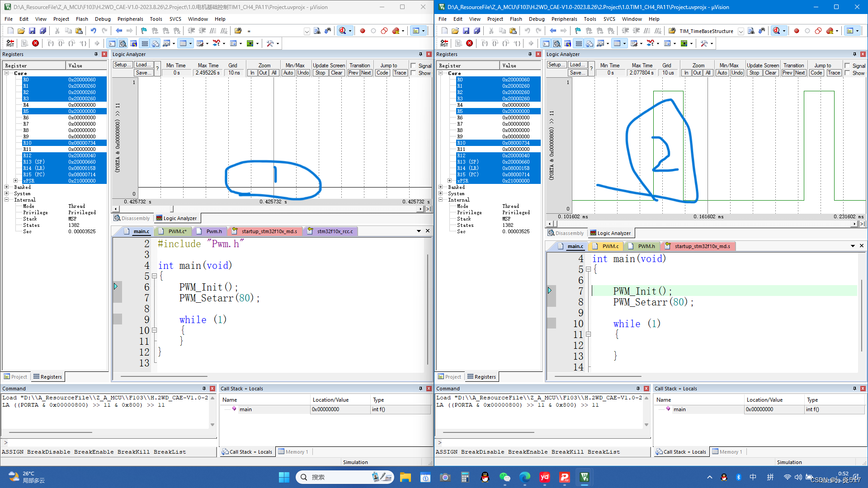The width and height of the screenshot is (868, 488).
Task: Enable the Signal checkbox in right Logic Analyzer
Action: (x=847, y=66)
